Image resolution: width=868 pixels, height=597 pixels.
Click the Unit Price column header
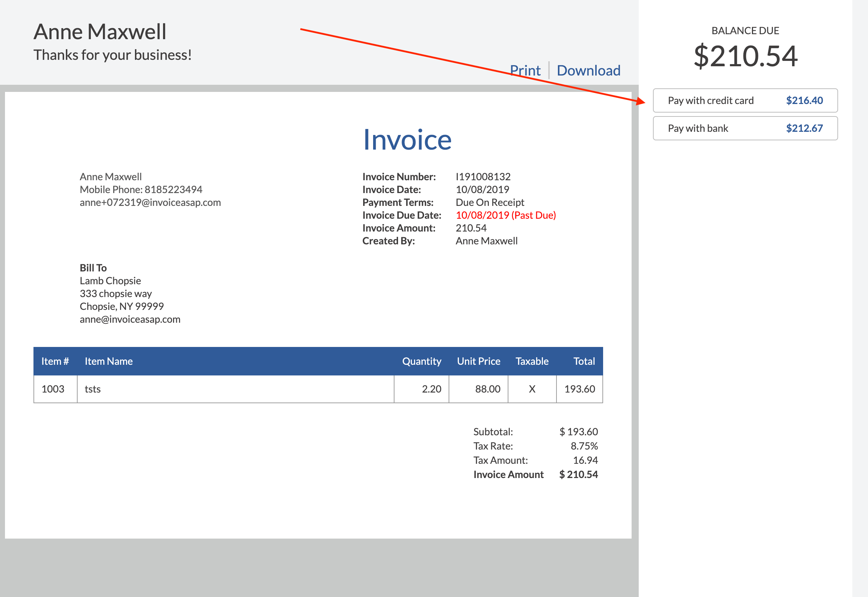[479, 361]
